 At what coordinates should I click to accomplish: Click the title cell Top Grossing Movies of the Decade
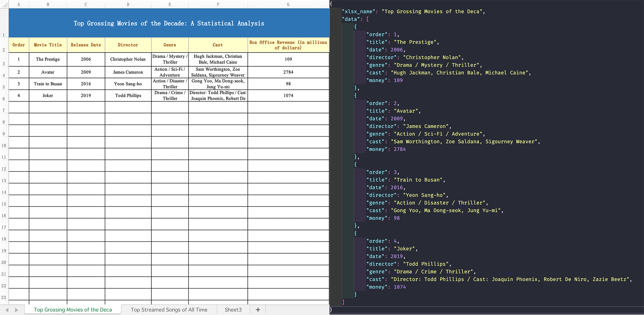click(x=169, y=23)
